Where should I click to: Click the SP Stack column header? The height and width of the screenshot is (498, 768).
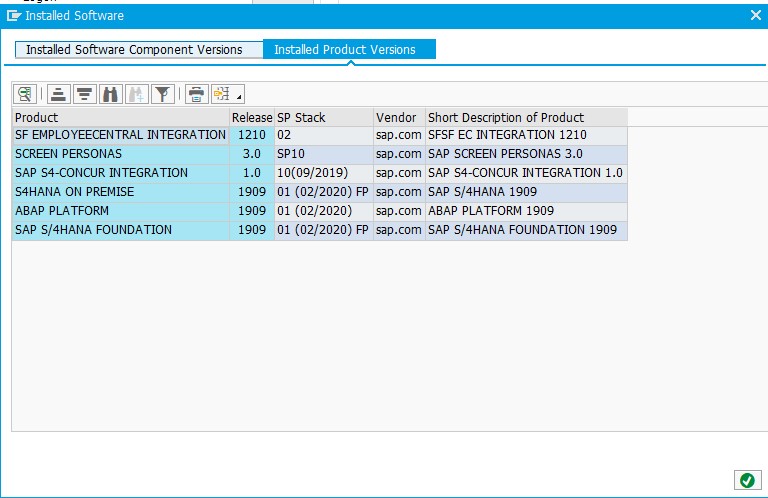(324, 118)
